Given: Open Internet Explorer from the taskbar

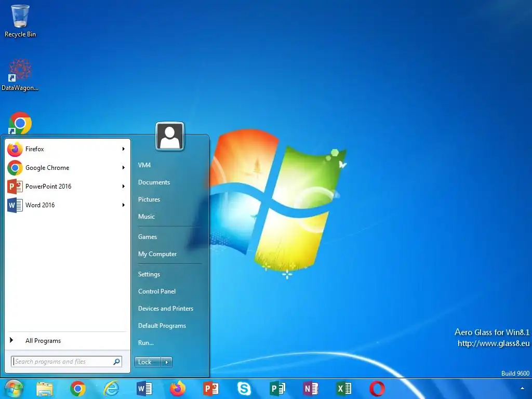Looking at the screenshot, I should click(x=111, y=389).
